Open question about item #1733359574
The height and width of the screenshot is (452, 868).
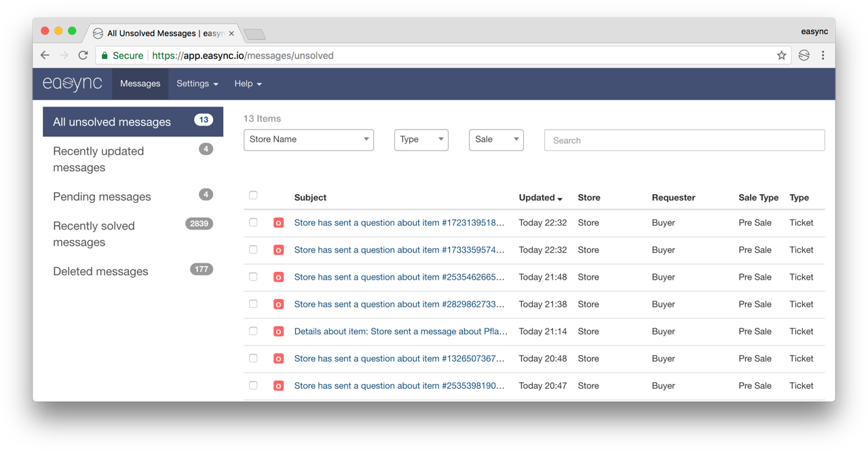(x=399, y=250)
